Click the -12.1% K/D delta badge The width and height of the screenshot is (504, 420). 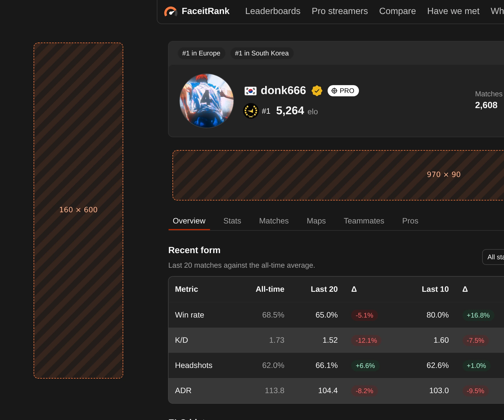[366, 340]
